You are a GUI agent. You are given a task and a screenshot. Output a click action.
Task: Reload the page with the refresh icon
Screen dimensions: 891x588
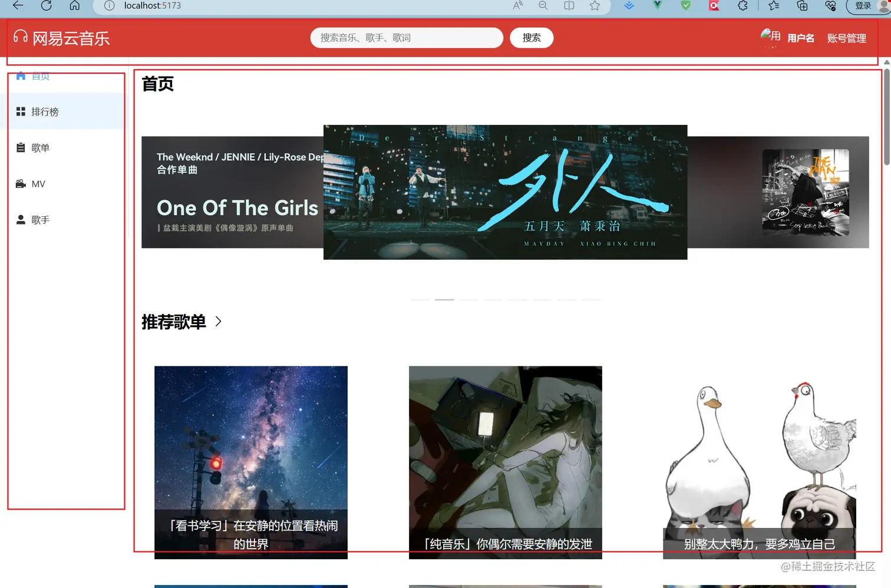[x=46, y=5]
